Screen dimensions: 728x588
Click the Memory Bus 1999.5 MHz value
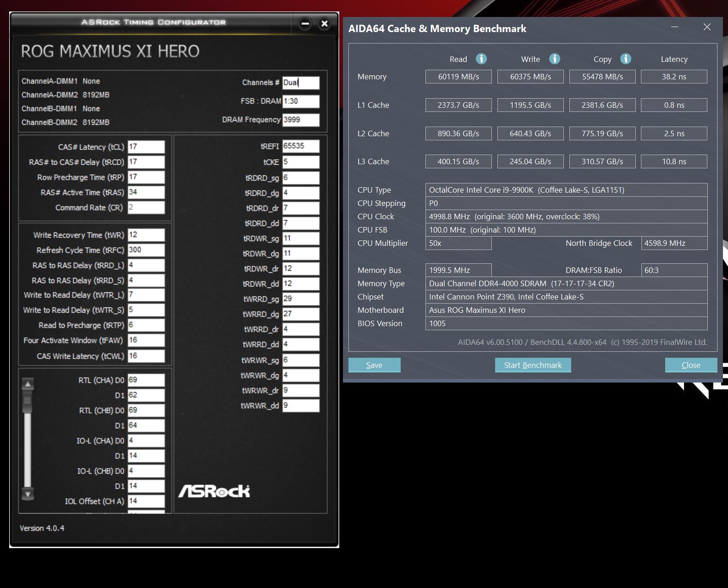point(458,270)
